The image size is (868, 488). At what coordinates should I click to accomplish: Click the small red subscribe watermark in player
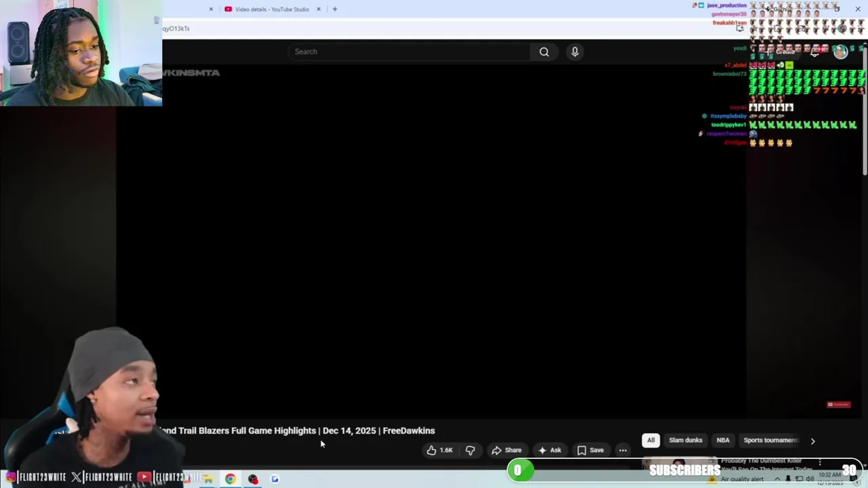pyautogui.click(x=839, y=405)
